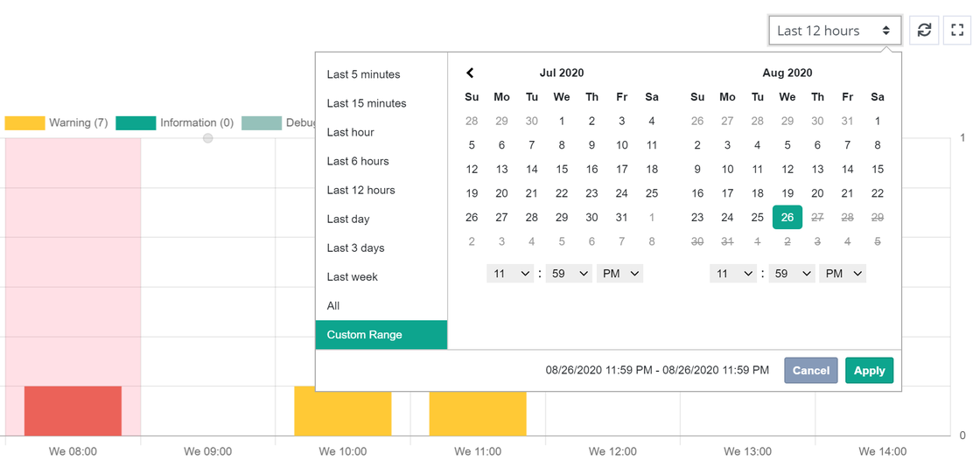Open end time AM/PM dropdown

tap(843, 274)
